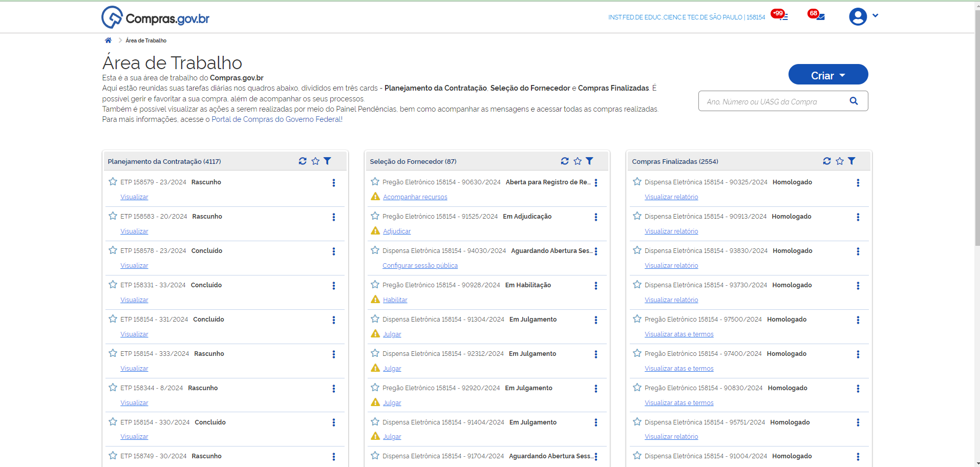The width and height of the screenshot is (980, 467).
Task: Open options menu for ETP 158154 - 331/2024
Action: point(334,320)
